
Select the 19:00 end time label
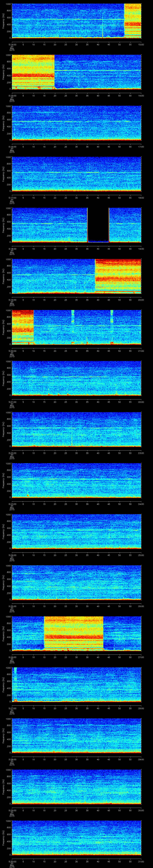[141, 249]
